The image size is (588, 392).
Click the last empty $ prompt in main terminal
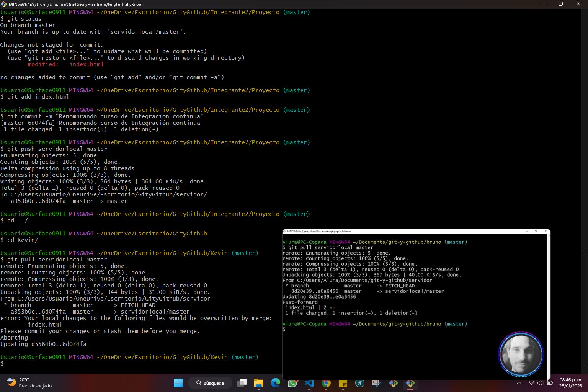2,364
